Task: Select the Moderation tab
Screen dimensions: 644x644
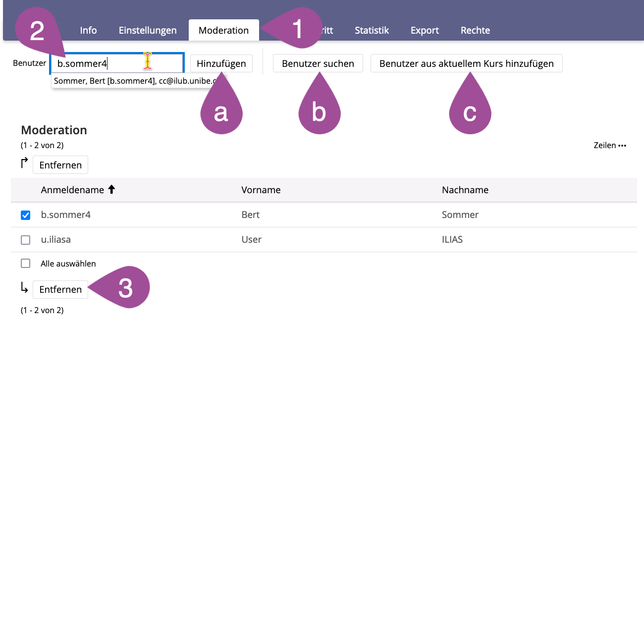Action: pos(223,30)
